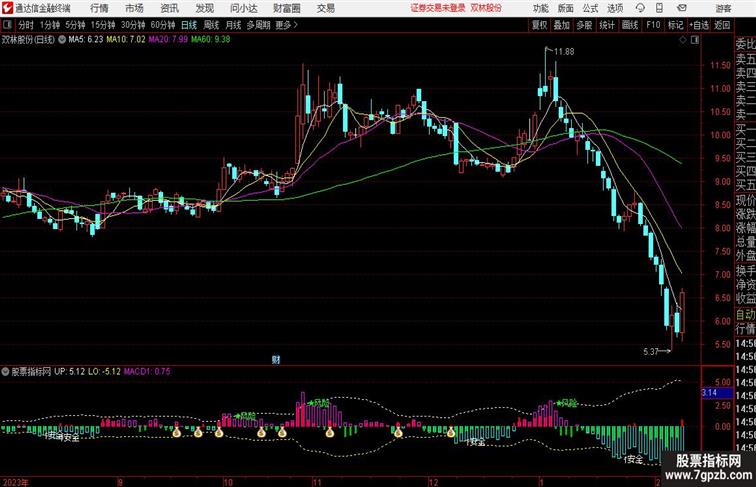Image resolution: width=756 pixels, height=487 pixels.
Task: Click the 叠加 overlay button
Action: [562, 25]
